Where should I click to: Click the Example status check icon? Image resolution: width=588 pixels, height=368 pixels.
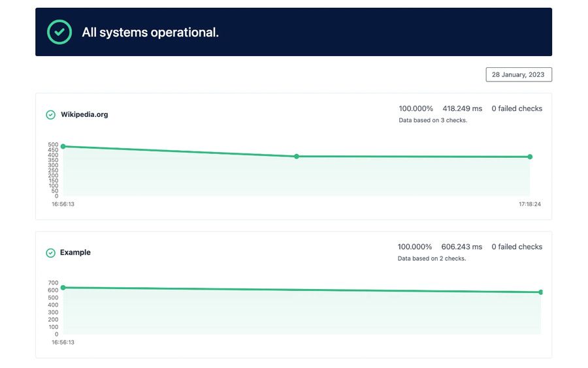[50, 253]
